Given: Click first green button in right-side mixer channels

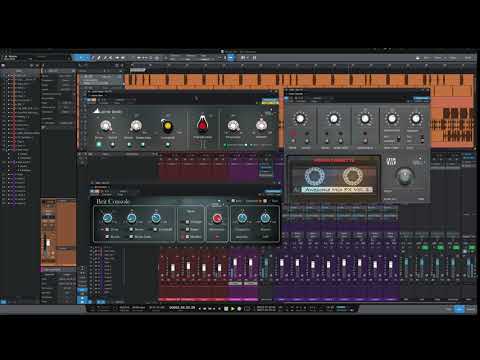Looking at the screenshot, I should [425, 248].
